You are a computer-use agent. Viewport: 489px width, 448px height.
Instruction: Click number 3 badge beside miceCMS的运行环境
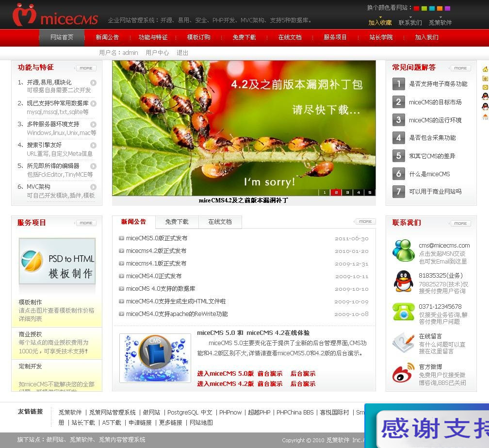click(x=399, y=120)
